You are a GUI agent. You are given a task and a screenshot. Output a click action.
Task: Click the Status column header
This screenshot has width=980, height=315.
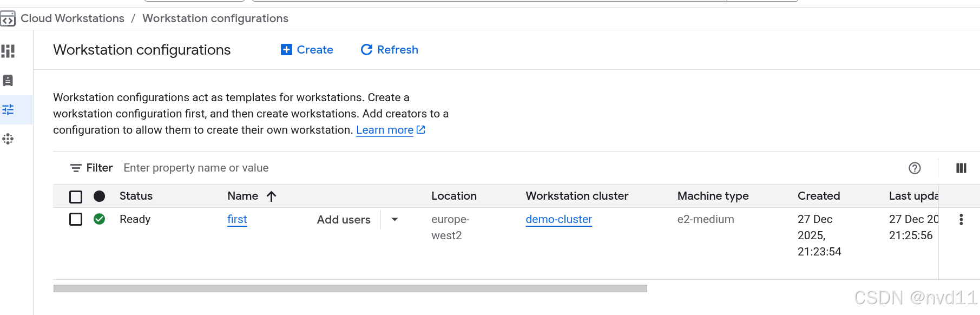pos(136,196)
